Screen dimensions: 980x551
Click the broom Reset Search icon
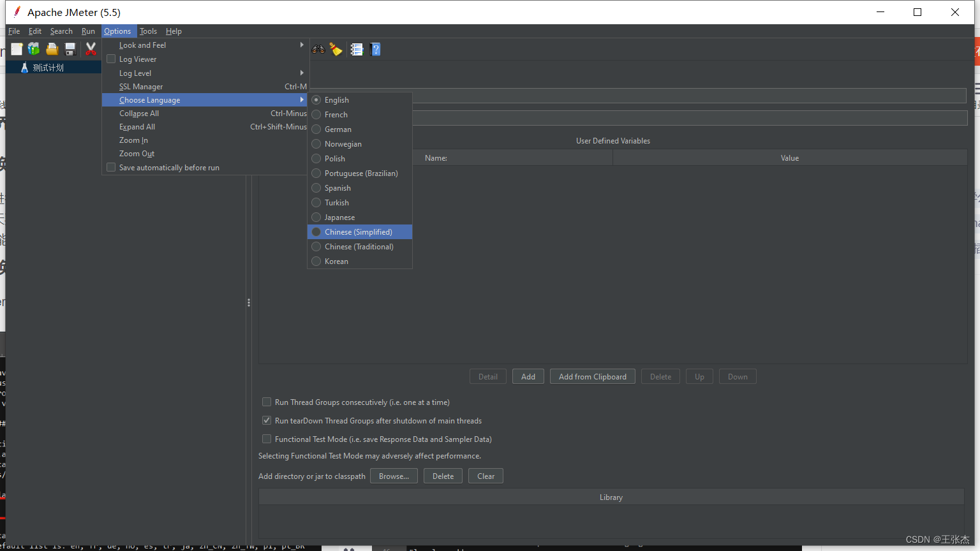[x=336, y=49]
